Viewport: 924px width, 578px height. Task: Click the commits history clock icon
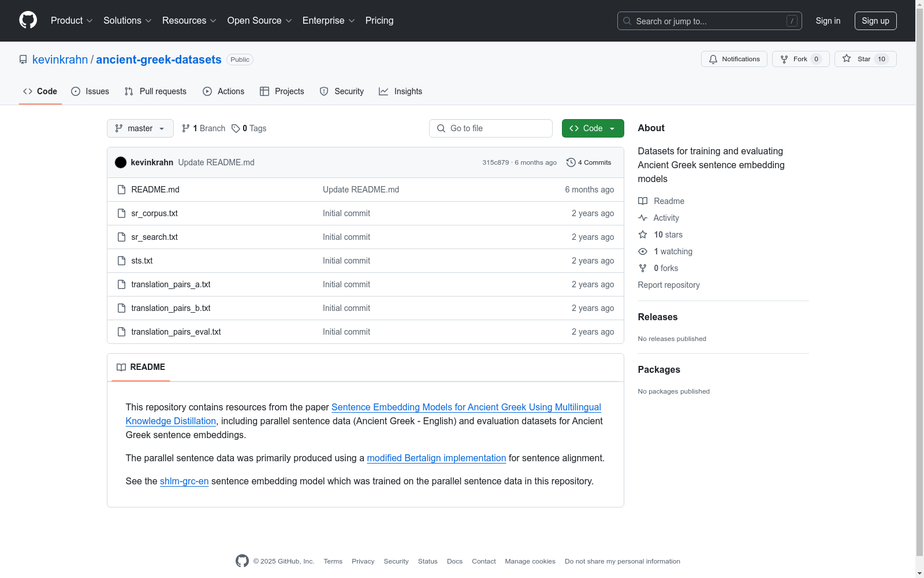(x=571, y=162)
